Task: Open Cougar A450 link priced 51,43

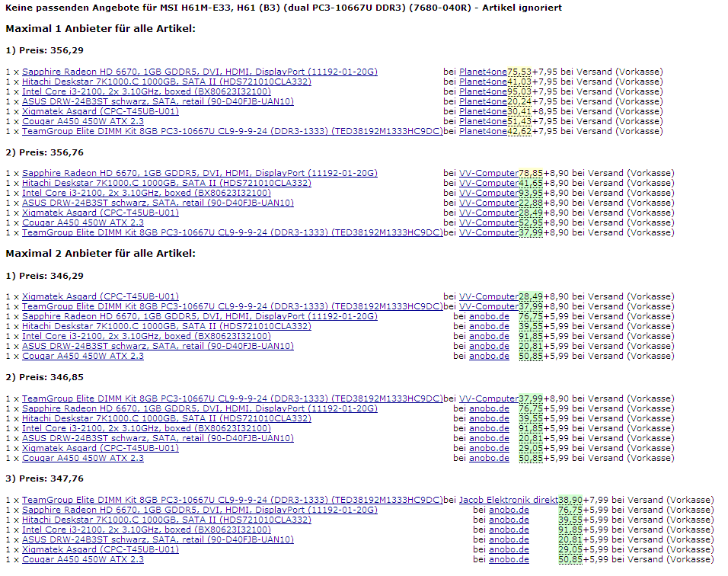Action: [83, 121]
